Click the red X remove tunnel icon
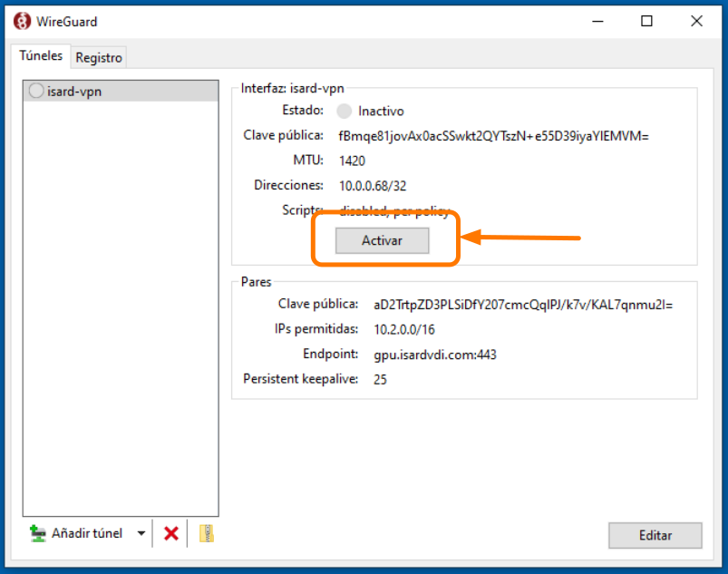The width and height of the screenshot is (728, 574). click(170, 534)
